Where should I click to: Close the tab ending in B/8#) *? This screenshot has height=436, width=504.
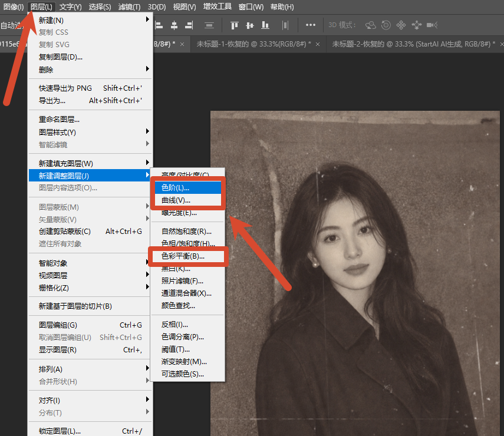point(182,44)
